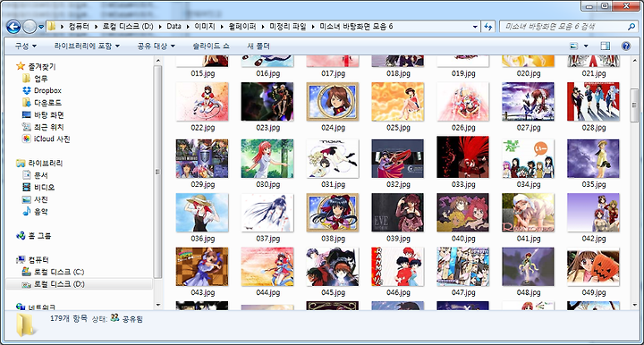This screenshot has height=345, width=644.
Task: Click the blue help icon
Action: pos(626,46)
